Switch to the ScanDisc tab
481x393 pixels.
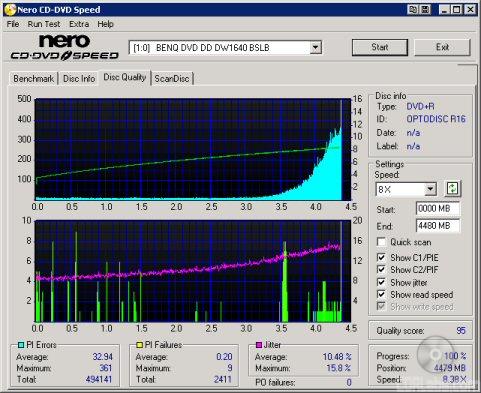point(172,79)
